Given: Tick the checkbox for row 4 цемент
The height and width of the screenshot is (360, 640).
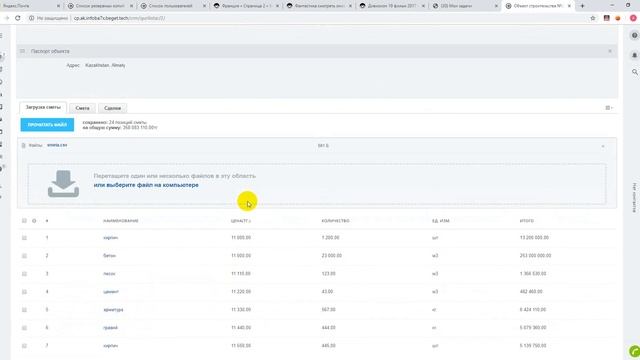Looking at the screenshot, I should (24, 291).
